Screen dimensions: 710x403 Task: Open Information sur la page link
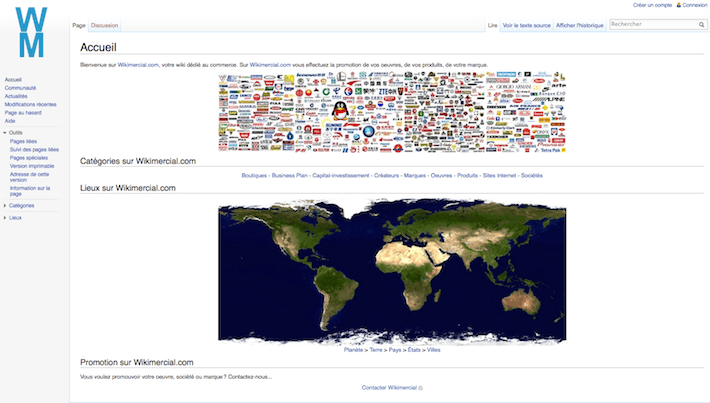click(30, 191)
